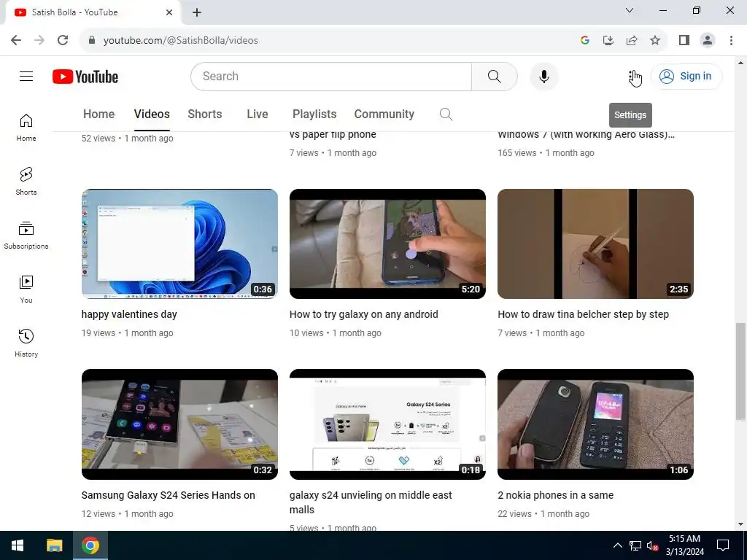Click title 'happy valentines day'
Screen dimensions: 747x560
129,314
